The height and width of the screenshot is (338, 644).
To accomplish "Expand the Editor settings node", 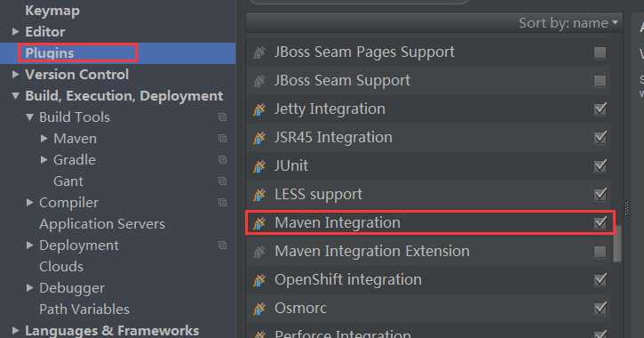I will coord(15,32).
